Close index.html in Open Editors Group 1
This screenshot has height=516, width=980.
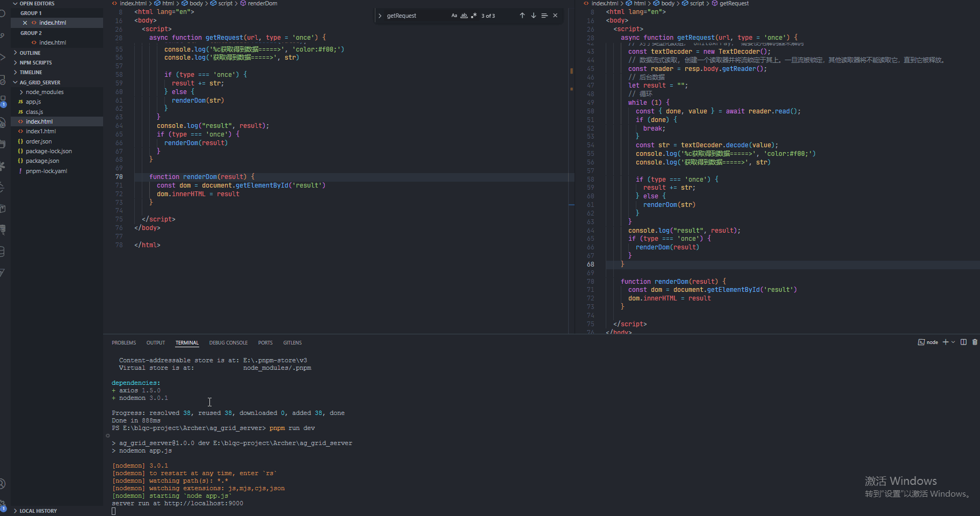click(25, 23)
